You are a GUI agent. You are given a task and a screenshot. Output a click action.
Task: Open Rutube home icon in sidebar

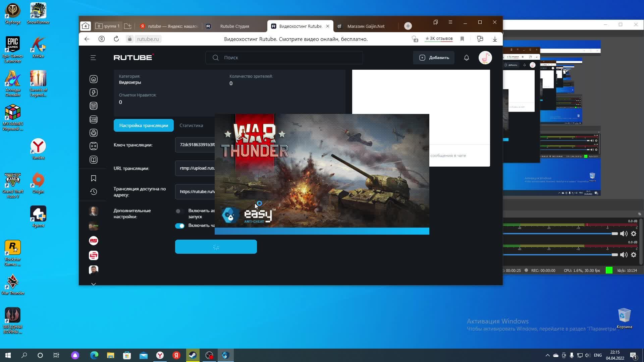click(x=94, y=79)
